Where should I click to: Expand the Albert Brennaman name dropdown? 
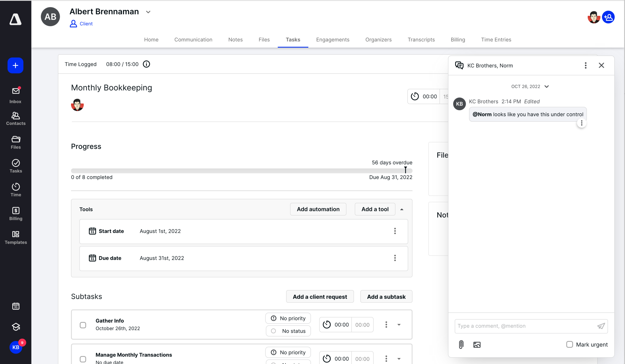(148, 12)
